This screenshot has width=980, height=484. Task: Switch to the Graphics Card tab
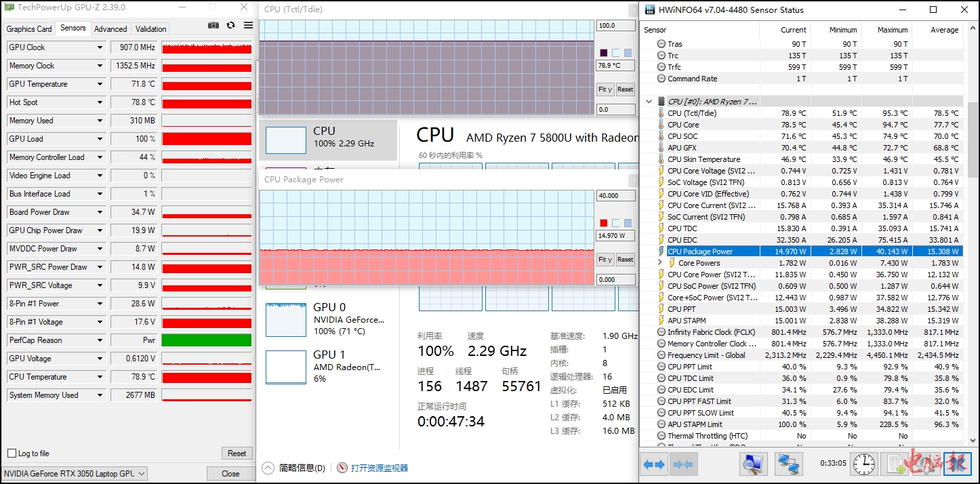(x=29, y=29)
